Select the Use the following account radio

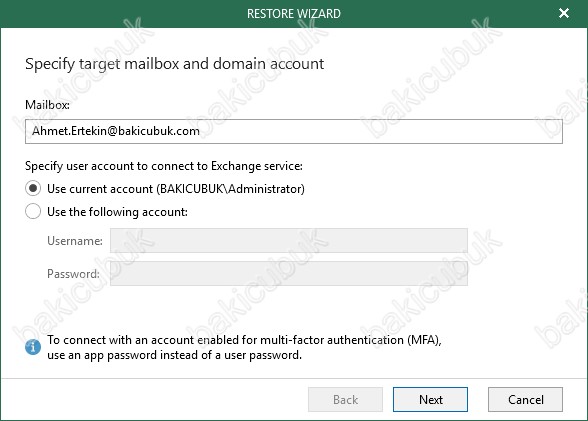point(33,211)
